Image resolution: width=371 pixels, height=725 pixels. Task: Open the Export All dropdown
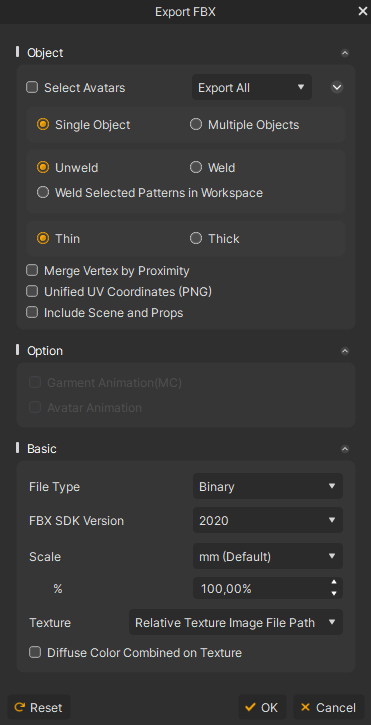click(252, 87)
